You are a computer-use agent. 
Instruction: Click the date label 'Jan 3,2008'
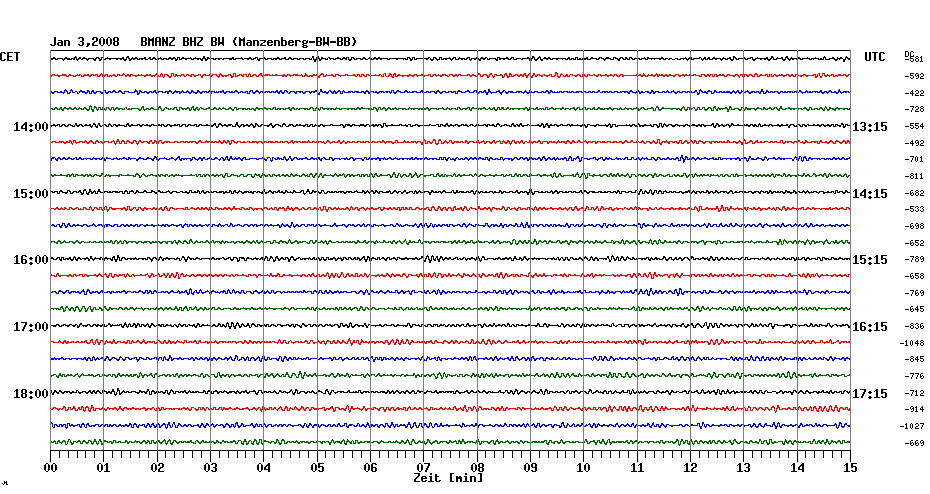click(x=84, y=42)
